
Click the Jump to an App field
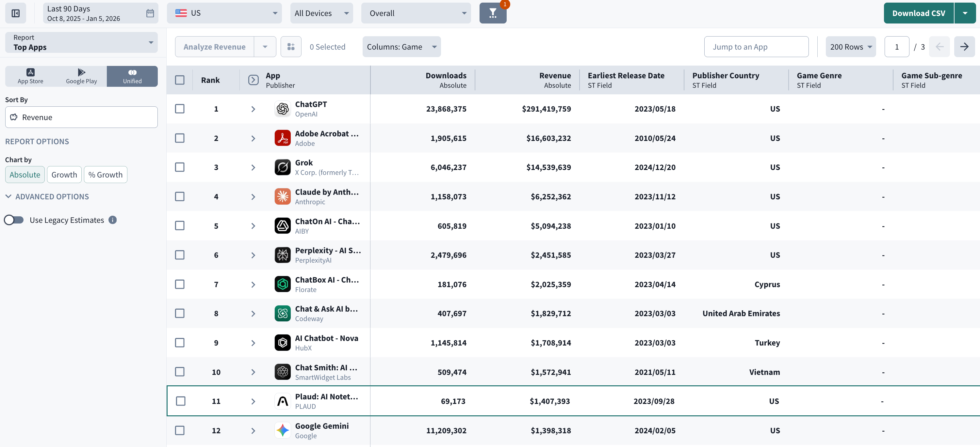click(x=756, y=47)
